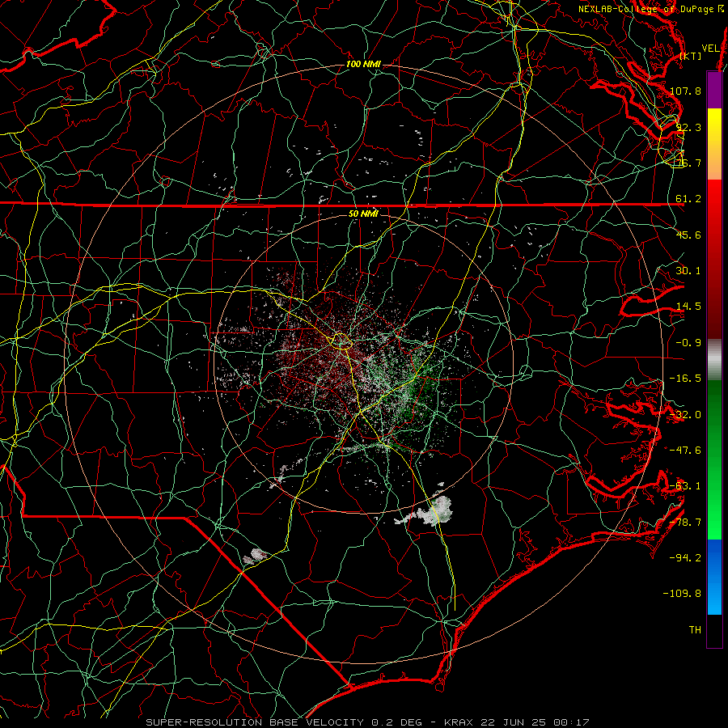Select the -16.5 velocity scale value
Viewport: 728px width, 728px height.
pos(685,379)
